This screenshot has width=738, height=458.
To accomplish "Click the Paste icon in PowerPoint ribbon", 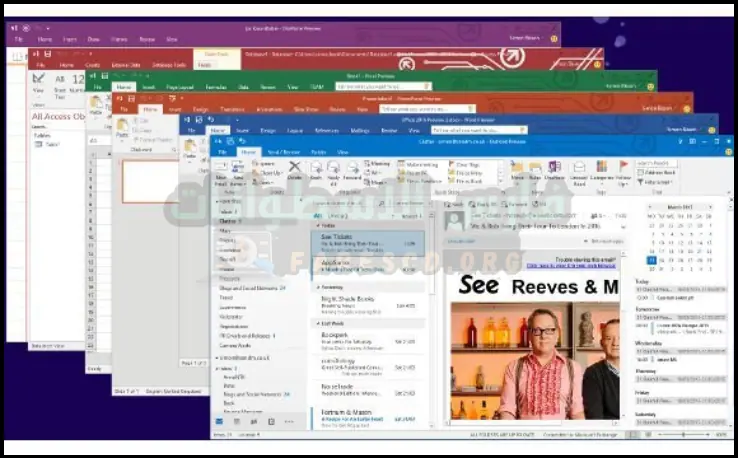I will click(x=123, y=128).
